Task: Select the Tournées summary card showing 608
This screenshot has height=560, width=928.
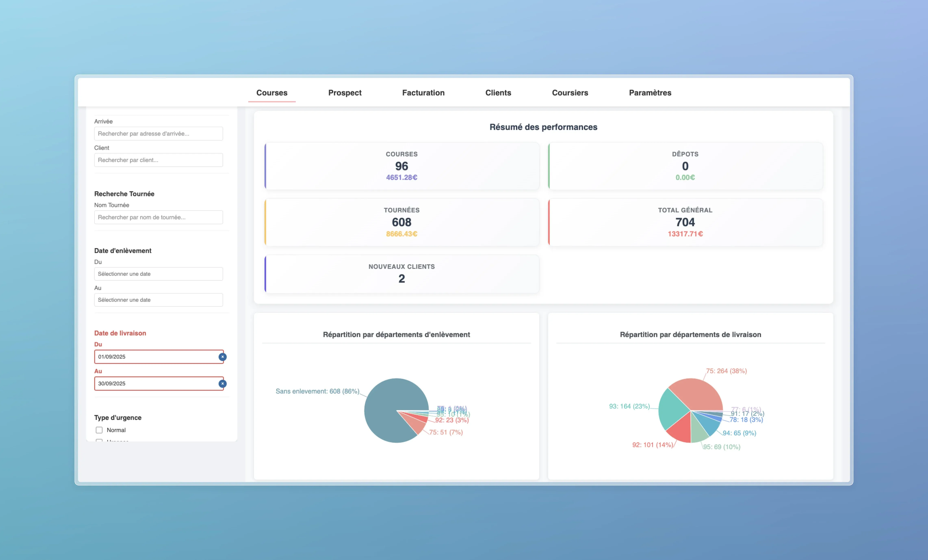Action: tap(401, 222)
